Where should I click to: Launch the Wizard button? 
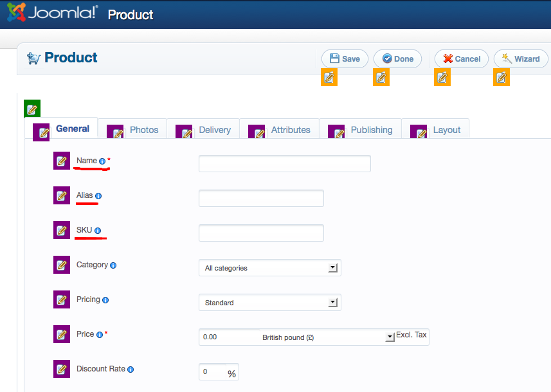(x=521, y=59)
